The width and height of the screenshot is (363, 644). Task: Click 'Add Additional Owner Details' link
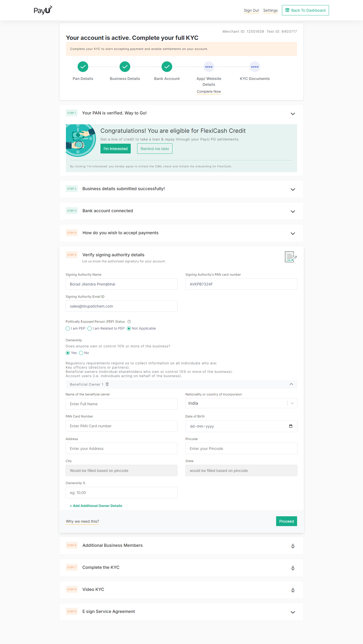pyautogui.click(x=96, y=506)
